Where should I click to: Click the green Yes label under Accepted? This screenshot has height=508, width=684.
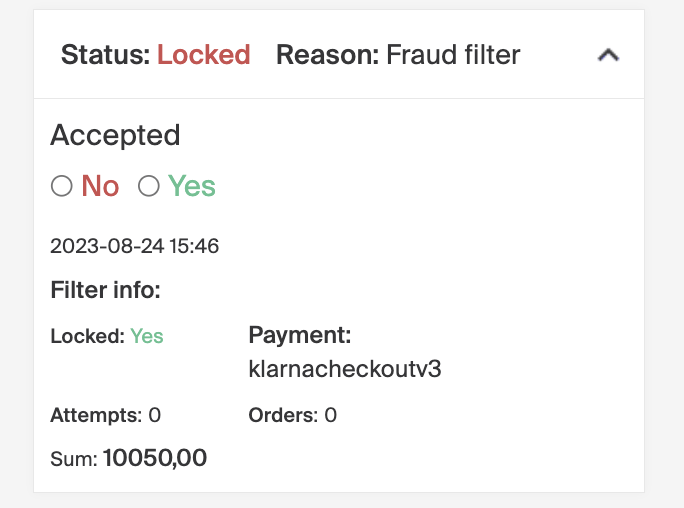click(x=191, y=186)
